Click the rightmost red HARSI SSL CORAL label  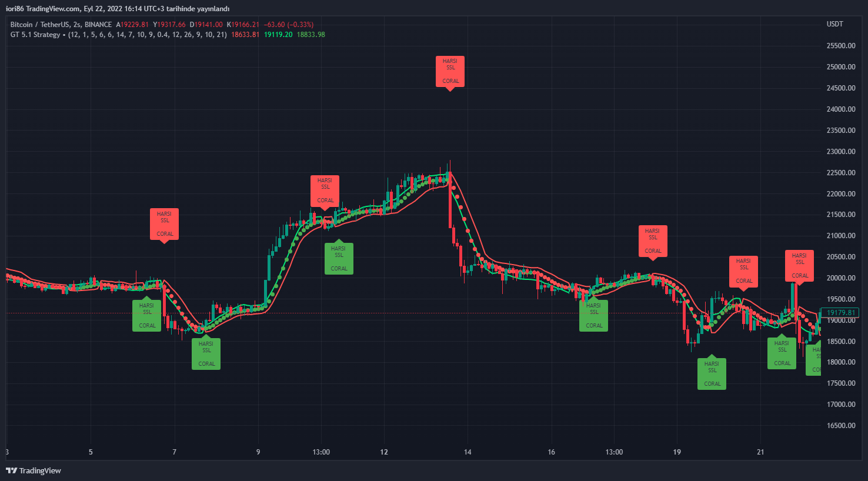coord(799,266)
